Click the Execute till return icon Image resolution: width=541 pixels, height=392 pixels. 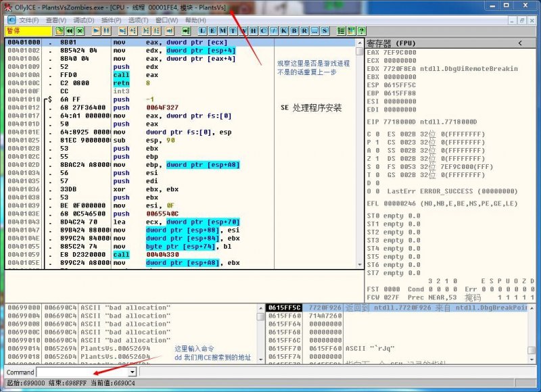[x=170, y=31]
